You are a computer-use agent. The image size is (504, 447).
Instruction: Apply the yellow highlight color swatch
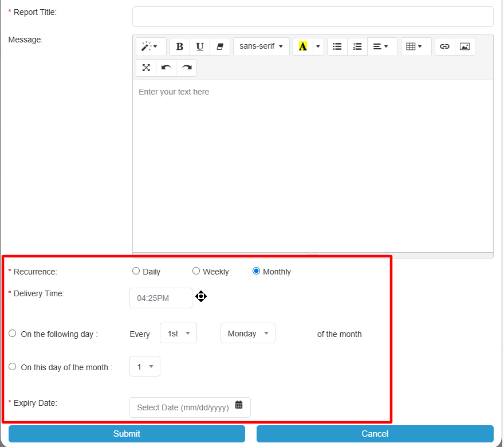[x=302, y=47]
